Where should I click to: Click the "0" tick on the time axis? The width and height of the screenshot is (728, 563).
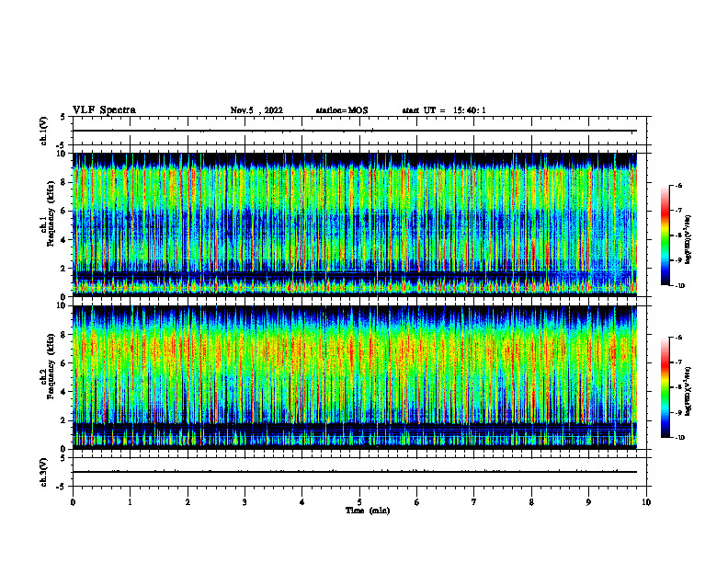pos(73,502)
